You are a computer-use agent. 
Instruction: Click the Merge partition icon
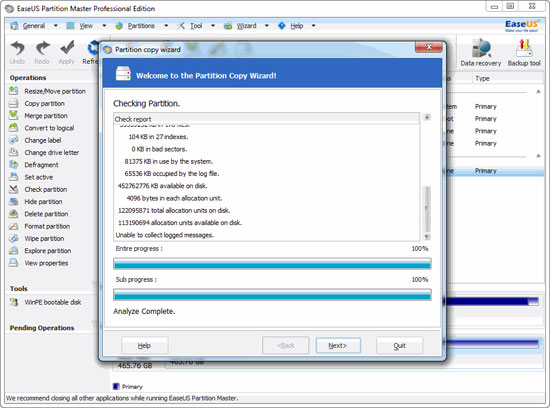pyautogui.click(x=14, y=115)
